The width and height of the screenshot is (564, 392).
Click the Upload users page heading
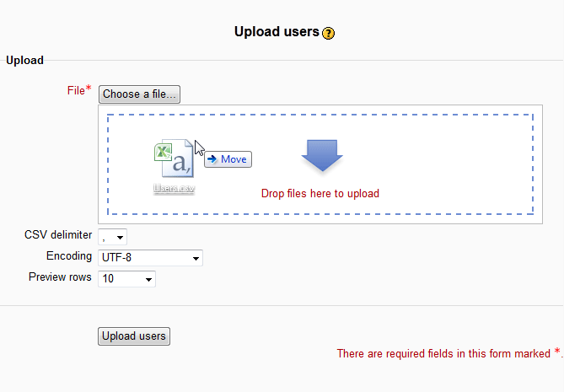tap(276, 32)
